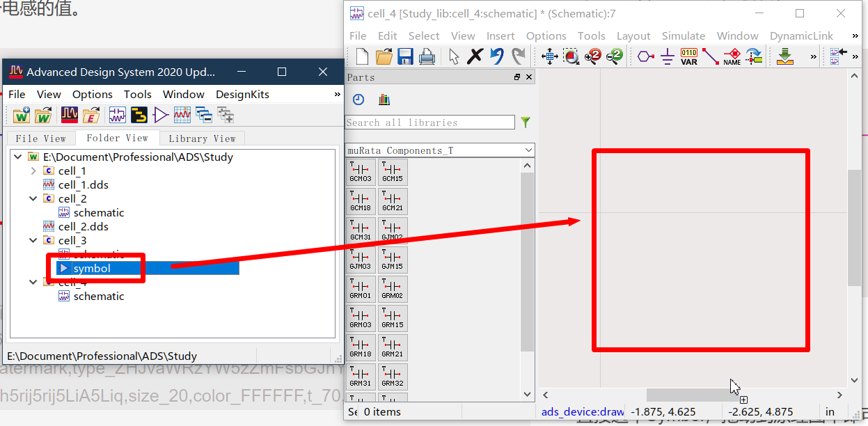Redo action in schematic toolbar
Image resolution: width=868 pixels, height=426 pixels.
[519, 56]
